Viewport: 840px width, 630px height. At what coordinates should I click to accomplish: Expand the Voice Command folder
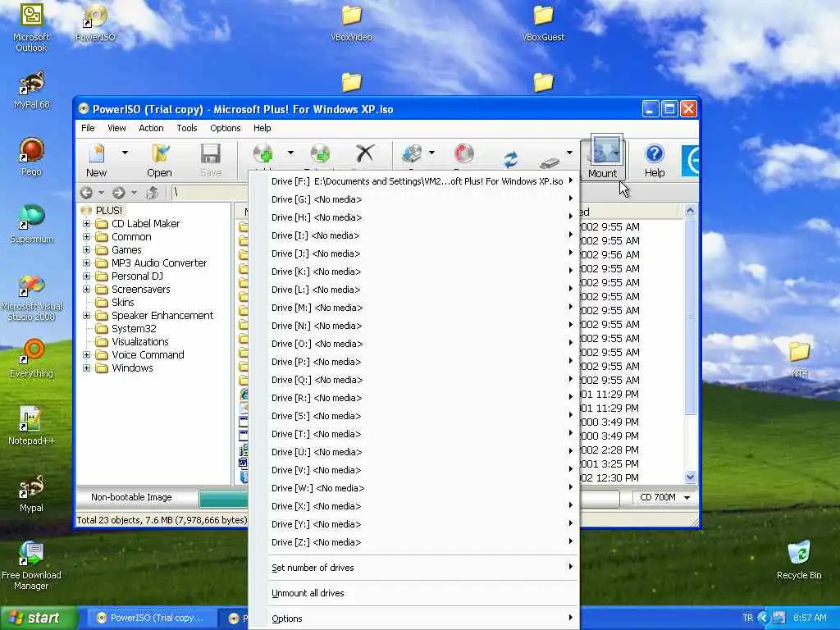tap(86, 354)
